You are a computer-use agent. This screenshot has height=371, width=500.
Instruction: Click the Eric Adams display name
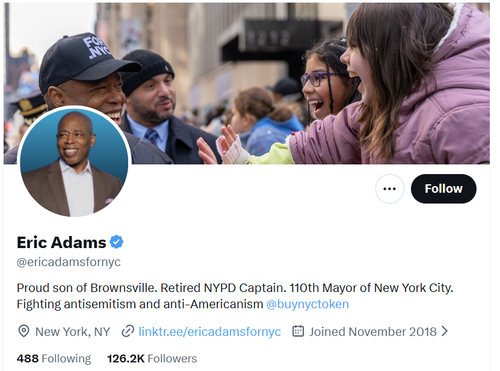pyautogui.click(x=61, y=242)
